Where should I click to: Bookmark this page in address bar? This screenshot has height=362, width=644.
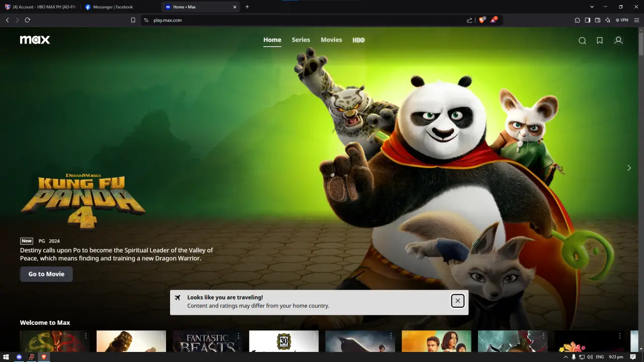pyautogui.click(x=133, y=20)
